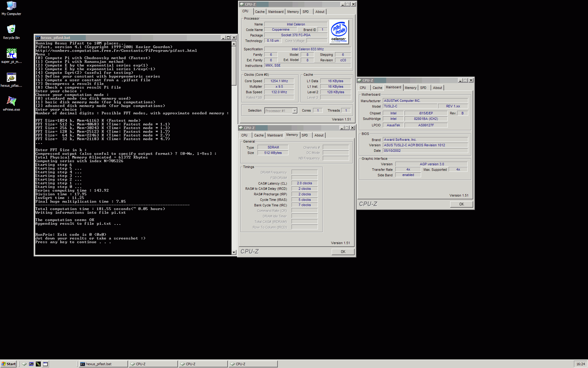Select the wPrime.exe desktop icon
Viewport: 588px width, 368px height.
11,104
